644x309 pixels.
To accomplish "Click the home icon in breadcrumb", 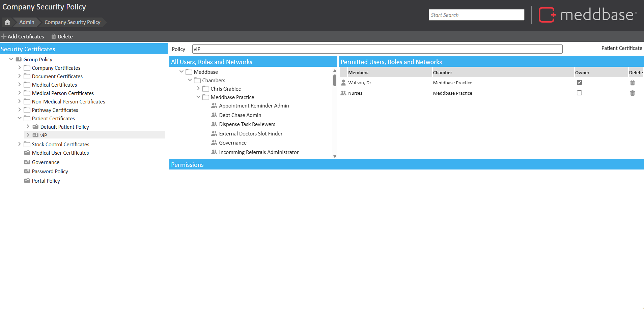I will click(x=7, y=22).
